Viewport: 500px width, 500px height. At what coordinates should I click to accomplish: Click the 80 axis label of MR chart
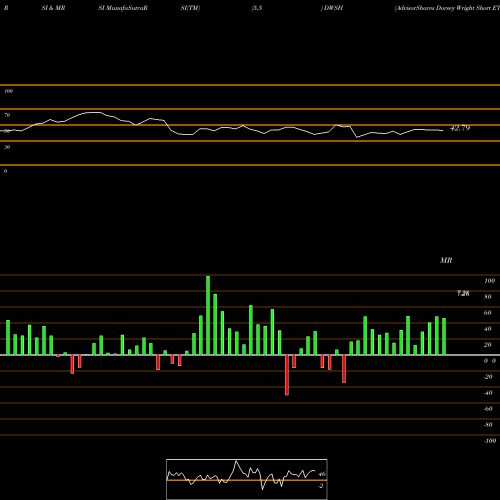pyautogui.click(x=488, y=297)
